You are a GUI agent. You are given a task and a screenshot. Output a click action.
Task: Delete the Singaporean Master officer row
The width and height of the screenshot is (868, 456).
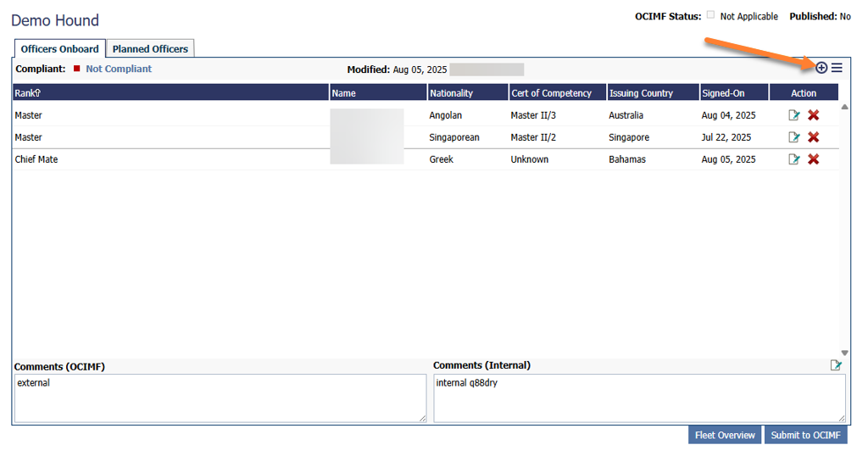coord(813,137)
